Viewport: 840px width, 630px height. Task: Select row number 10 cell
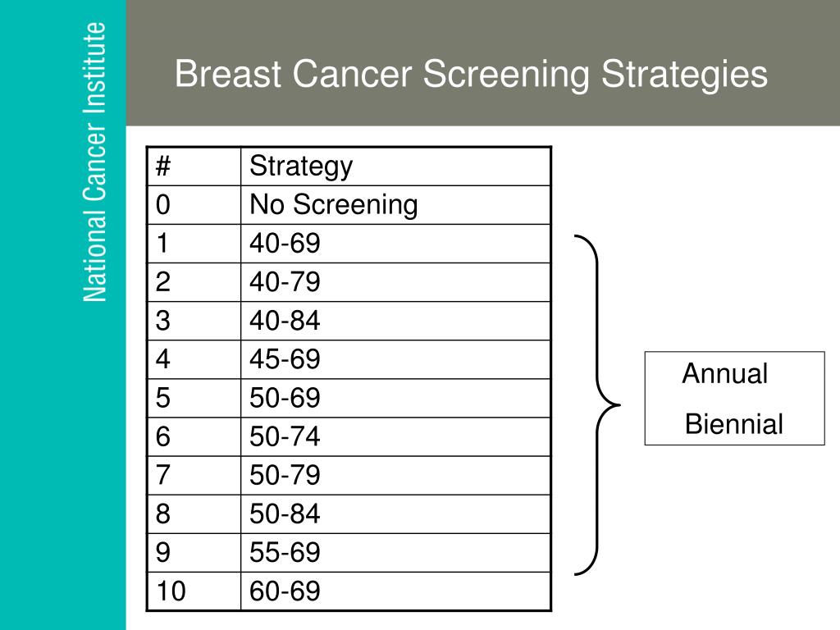click(194, 591)
